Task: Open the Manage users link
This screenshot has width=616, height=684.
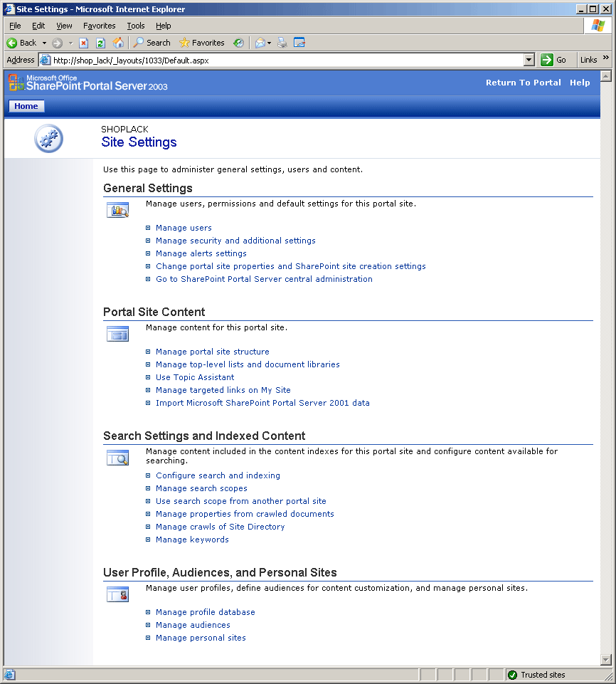Action: pyautogui.click(x=184, y=228)
